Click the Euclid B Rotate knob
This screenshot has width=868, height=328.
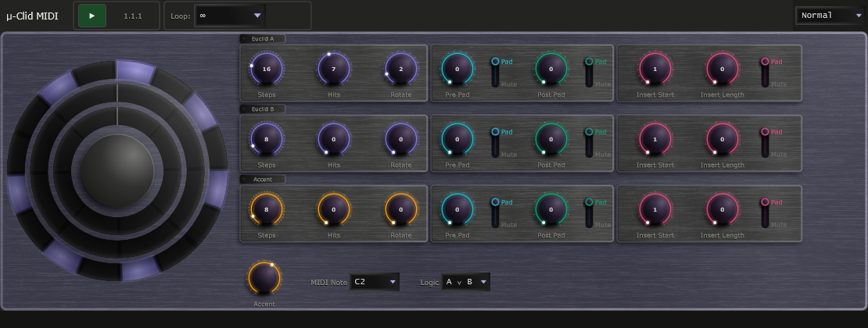pyautogui.click(x=401, y=139)
